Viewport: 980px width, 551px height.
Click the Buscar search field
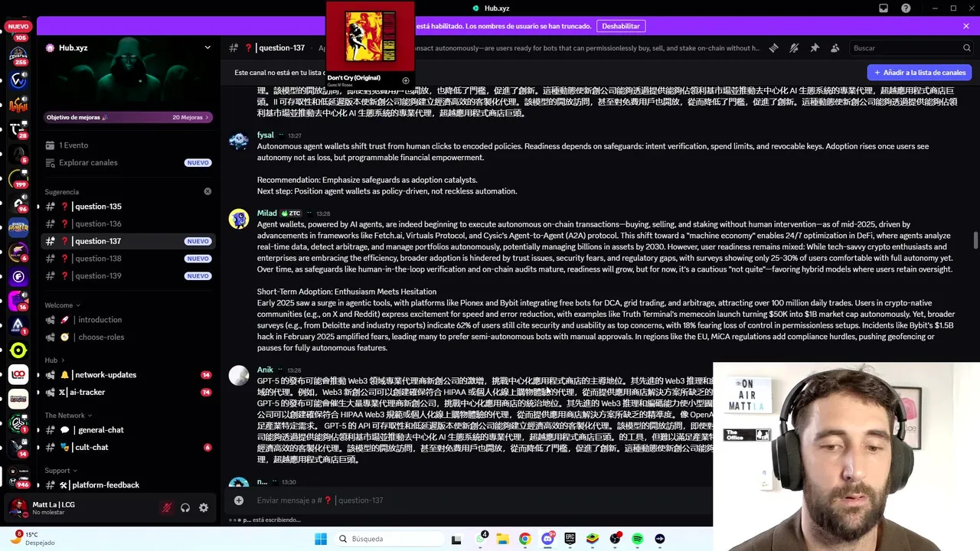click(910, 47)
